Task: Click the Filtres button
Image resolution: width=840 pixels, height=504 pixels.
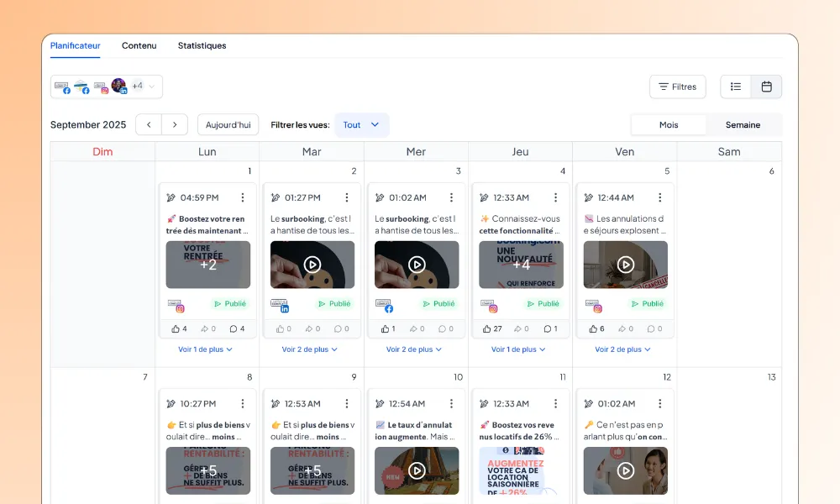Action: pos(678,87)
